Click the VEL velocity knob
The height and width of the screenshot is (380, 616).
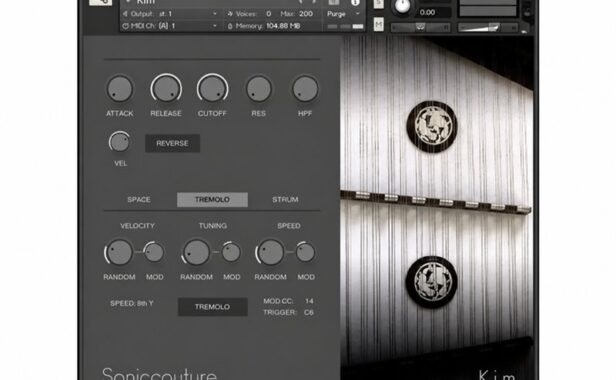click(x=119, y=142)
